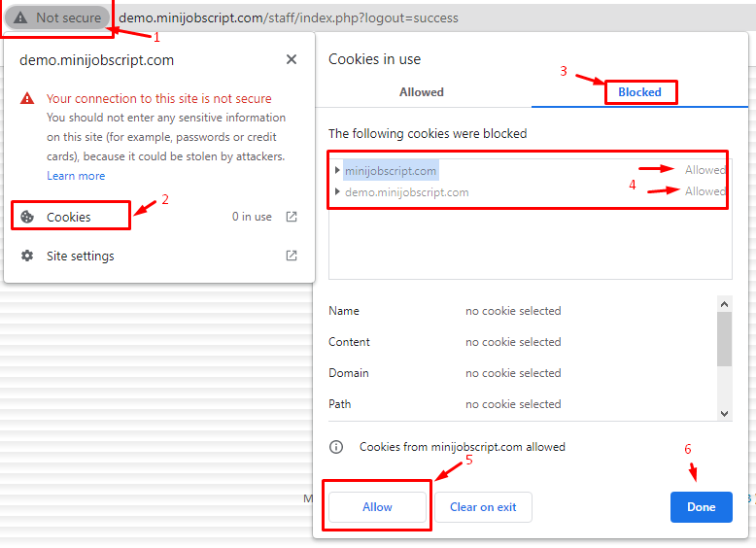
Task: Open Site settings external link icon
Action: (292, 257)
